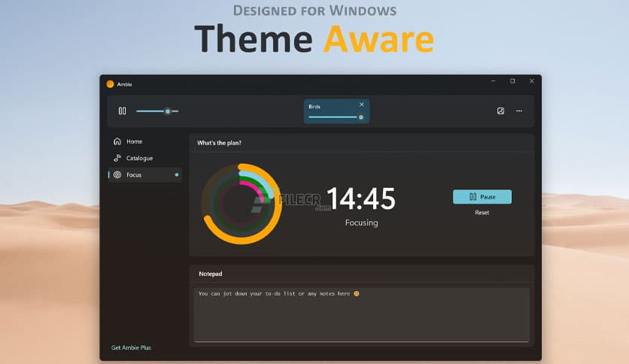Select the Focus item in the sidebar
The height and width of the screenshot is (364, 629).
click(134, 174)
